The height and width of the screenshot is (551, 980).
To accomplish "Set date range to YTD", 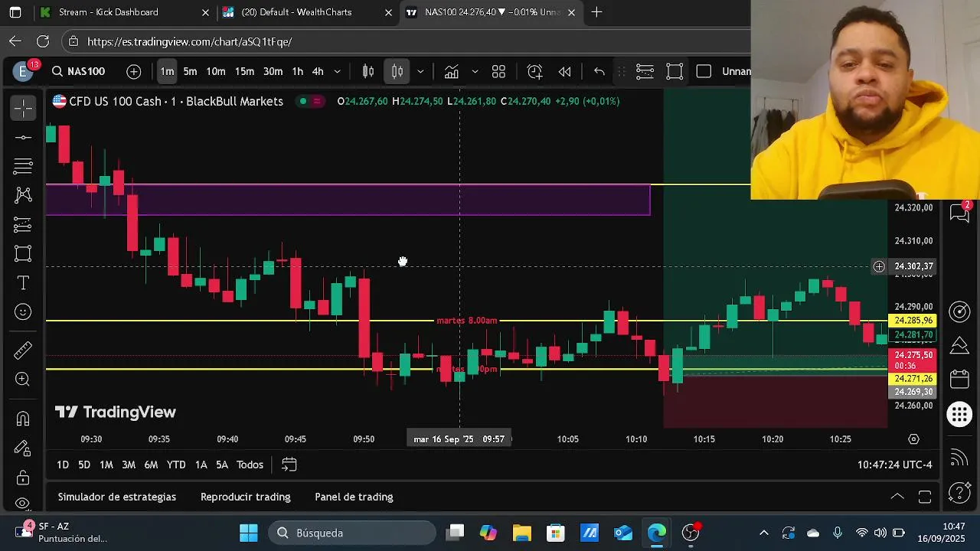I will click(x=176, y=465).
